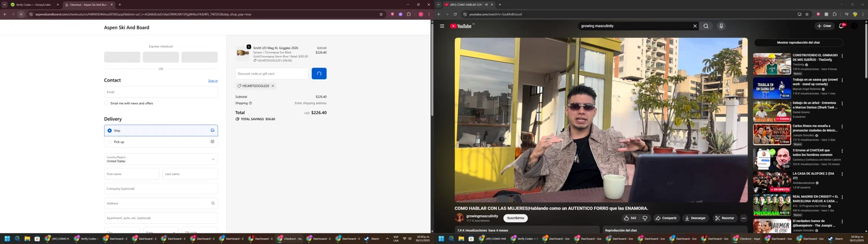
Task: Run YouTube search with magnifier button
Action: pyautogui.click(x=706, y=26)
